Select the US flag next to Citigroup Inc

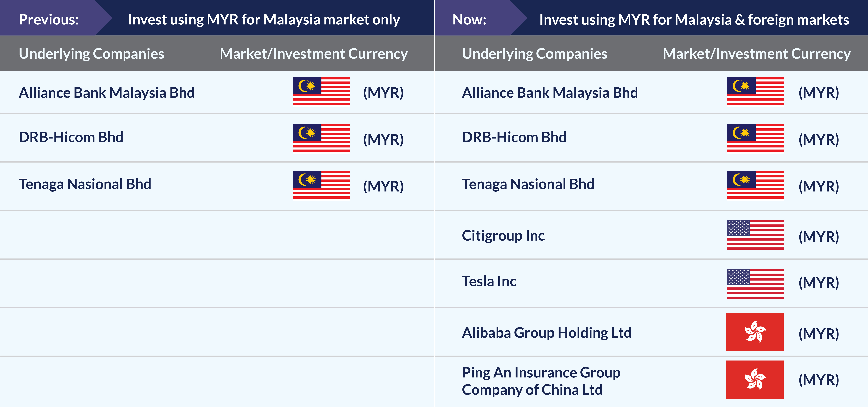[755, 235]
